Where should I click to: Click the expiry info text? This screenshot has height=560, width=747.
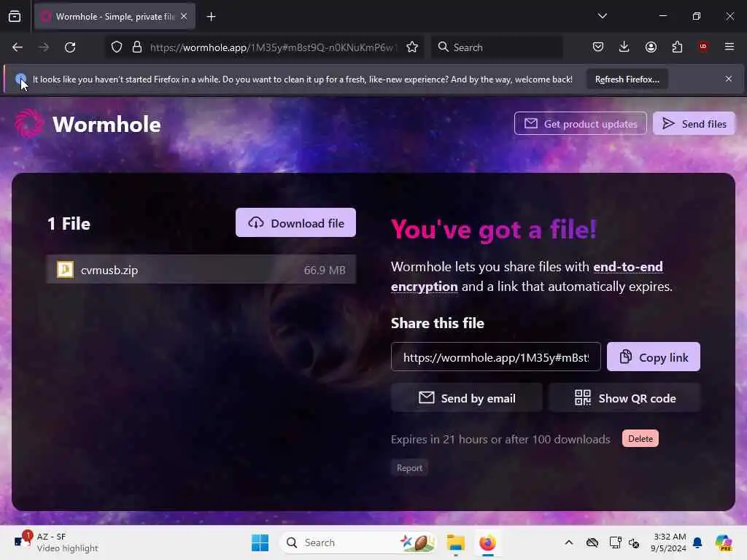pyautogui.click(x=500, y=439)
